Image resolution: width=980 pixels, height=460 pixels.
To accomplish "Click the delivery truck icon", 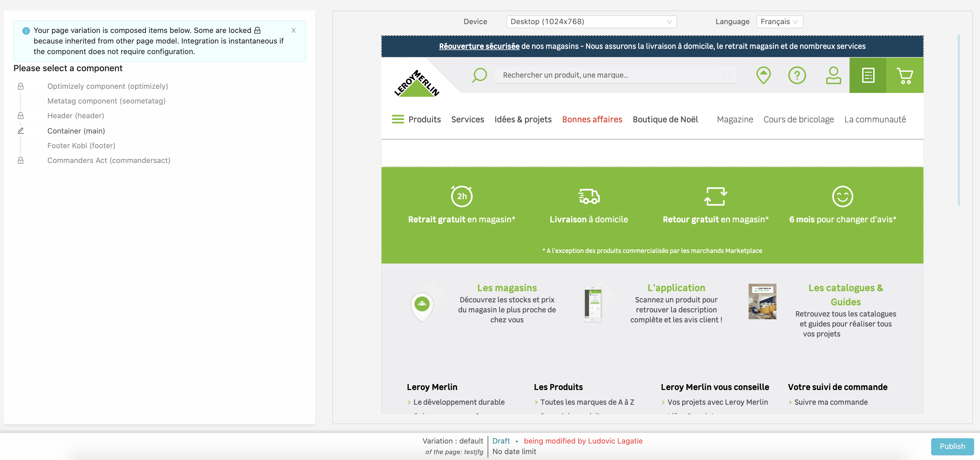I will click(x=589, y=196).
